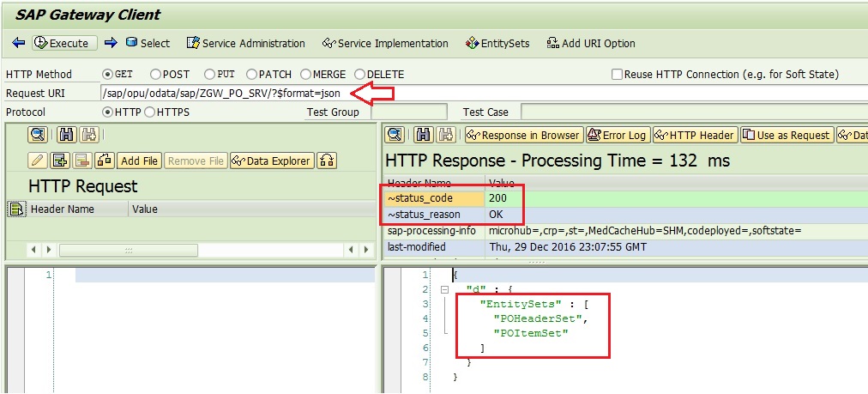Click the Request URI input field
Image resolution: width=868 pixels, height=394 pixels.
click(485, 93)
